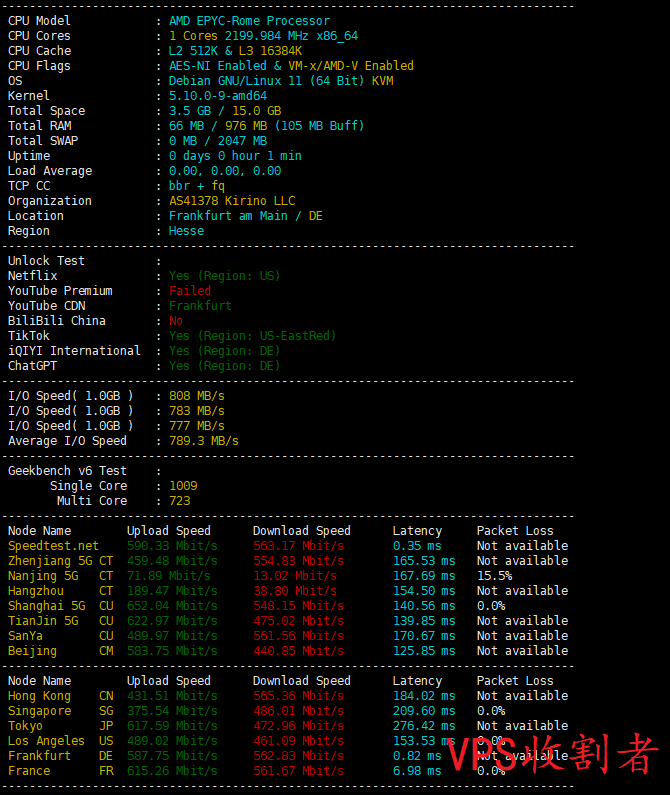Click the BiliBili China No result
This screenshot has height=795, width=670.
point(176,321)
